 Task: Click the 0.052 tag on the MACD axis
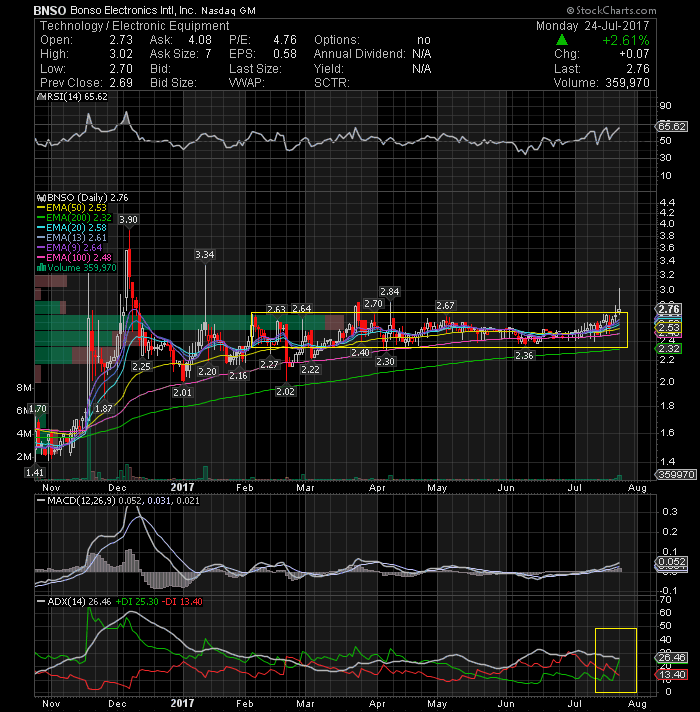point(672,562)
